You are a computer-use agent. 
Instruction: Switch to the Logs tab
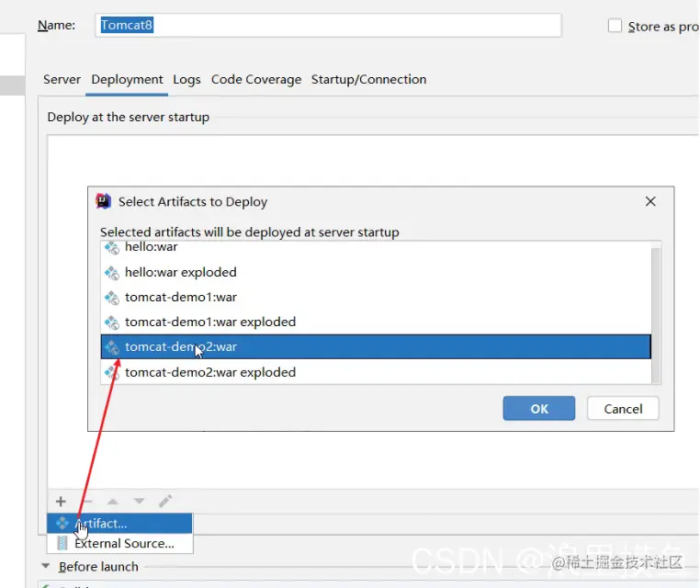click(x=186, y=79)
